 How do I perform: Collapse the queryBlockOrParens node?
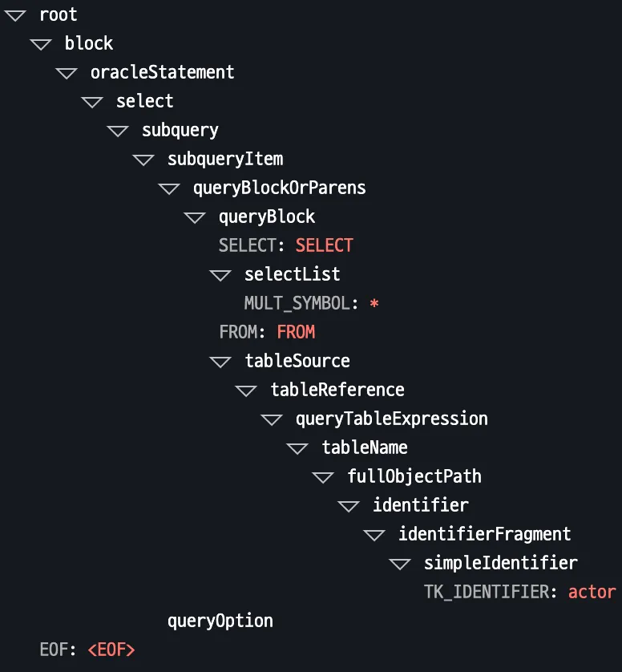click(x=169, y=188)
